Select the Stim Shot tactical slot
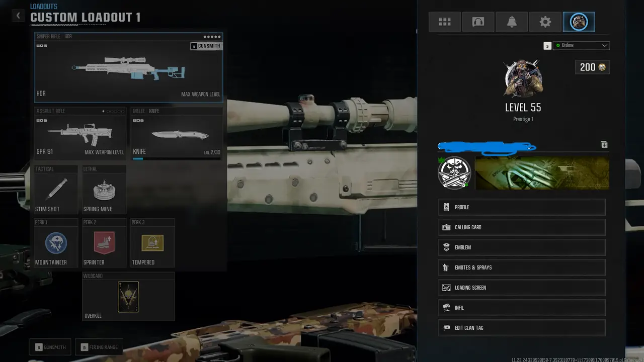The width and height of the screenshot is (644, 362). [x=56, y=190]
